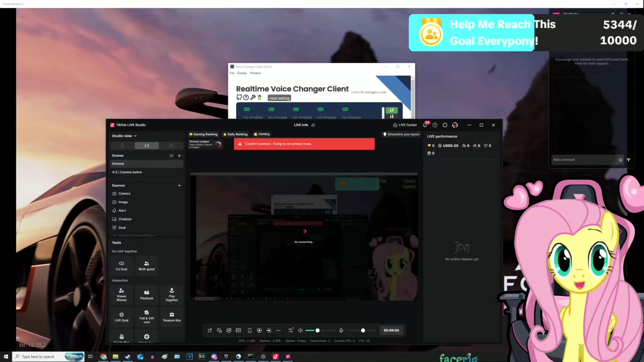644x362 pixels.
Task: Open the three-dots more options menu
Action: point(278,330)
